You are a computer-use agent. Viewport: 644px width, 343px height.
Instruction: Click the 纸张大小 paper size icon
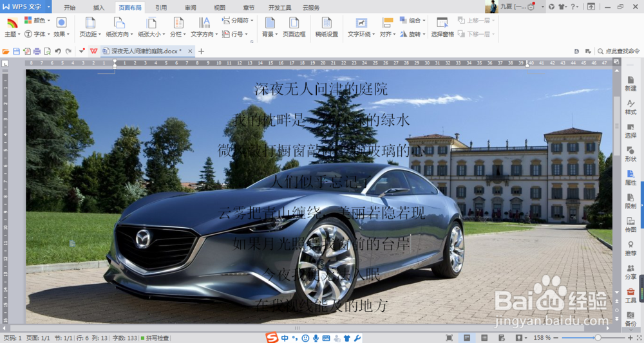pyautogui.click(x=151, y=23)
